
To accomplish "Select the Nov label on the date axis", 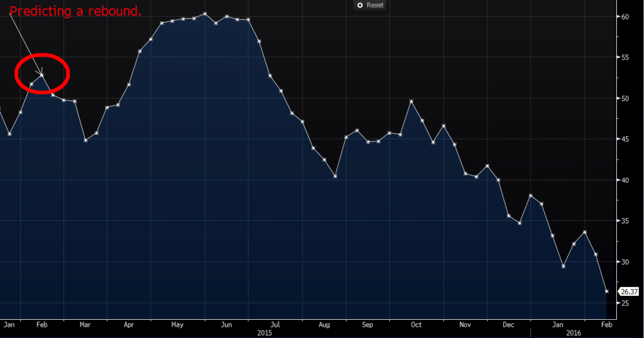I will (x=465, y=324).
